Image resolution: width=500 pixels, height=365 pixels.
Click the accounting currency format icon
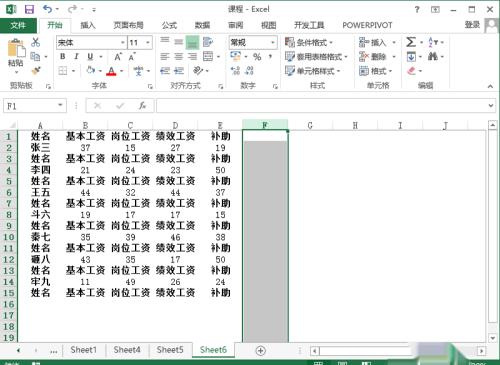[x=236, y=56]
